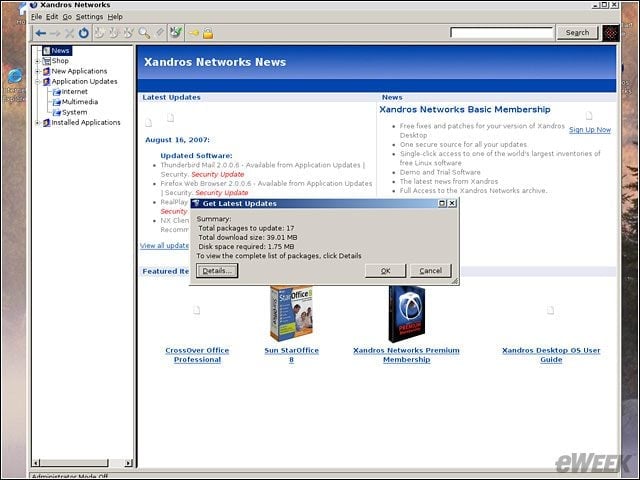Click the tree panel horizontal scrollbar thumb
The height and width of the screenshot is (480, 640).
tap(74, 463)
